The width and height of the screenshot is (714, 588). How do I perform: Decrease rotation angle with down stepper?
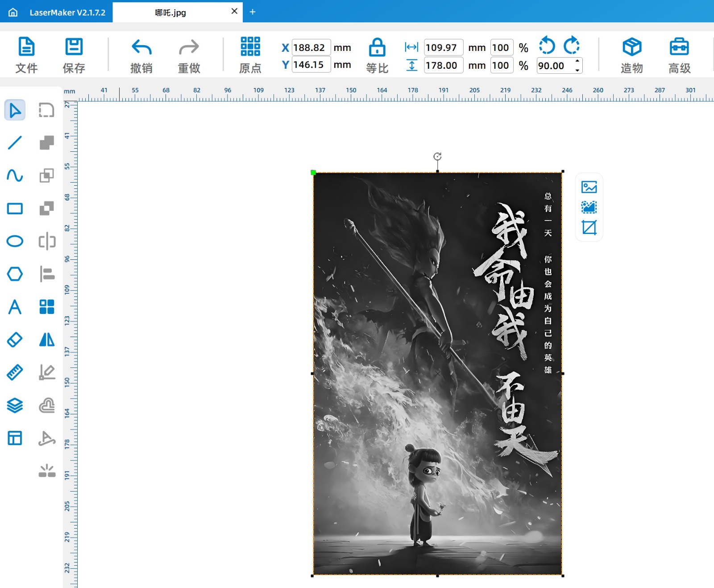[x=577, y=70]
